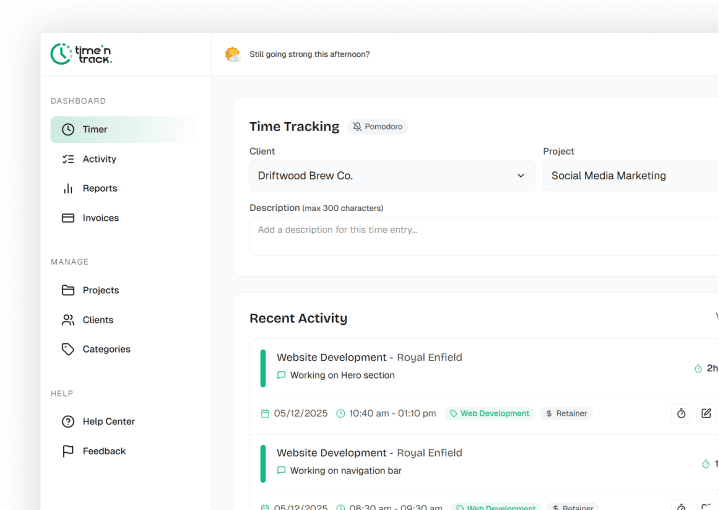Click the Activity checklist icon
Viewport: 719px width, 510px height.
[68, 159]
